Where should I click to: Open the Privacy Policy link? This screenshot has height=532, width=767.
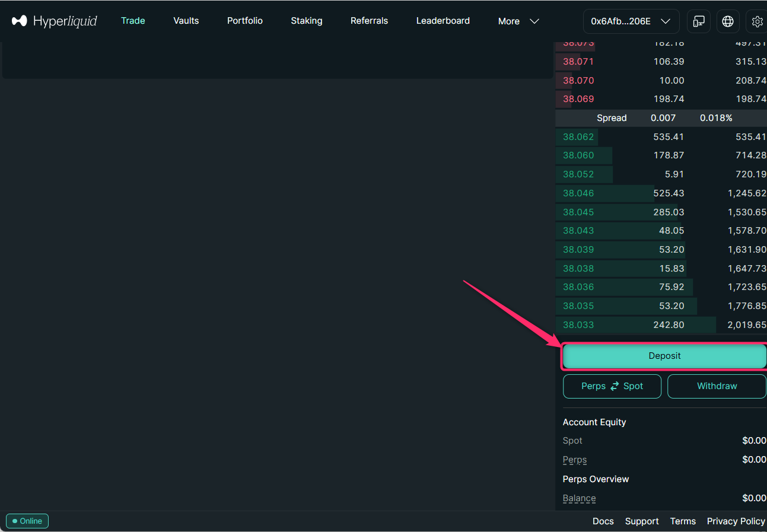click(736, 521)
